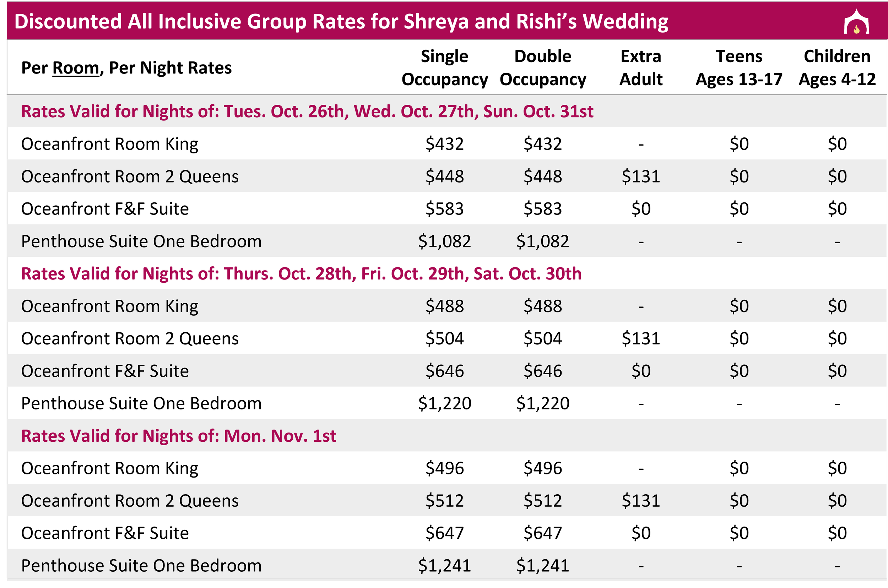Screen dimensions: 888x588
Task: Click the Thurs. Oct. 28th rates heading
Action: pos(301,274)
